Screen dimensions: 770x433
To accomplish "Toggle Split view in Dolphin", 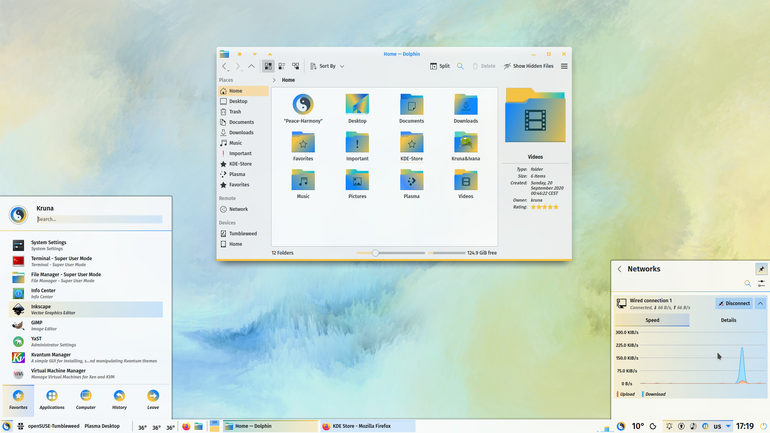I will point(440,66).
